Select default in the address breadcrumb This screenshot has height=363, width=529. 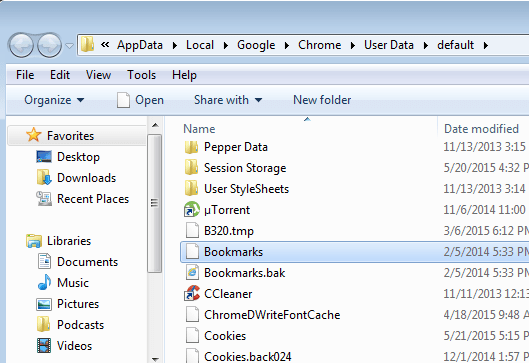(x=455, y=45)
